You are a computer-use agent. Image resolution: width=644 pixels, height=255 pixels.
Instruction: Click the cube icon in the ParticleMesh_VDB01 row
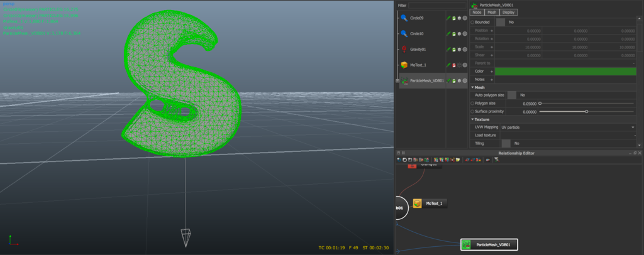point(459,81)
